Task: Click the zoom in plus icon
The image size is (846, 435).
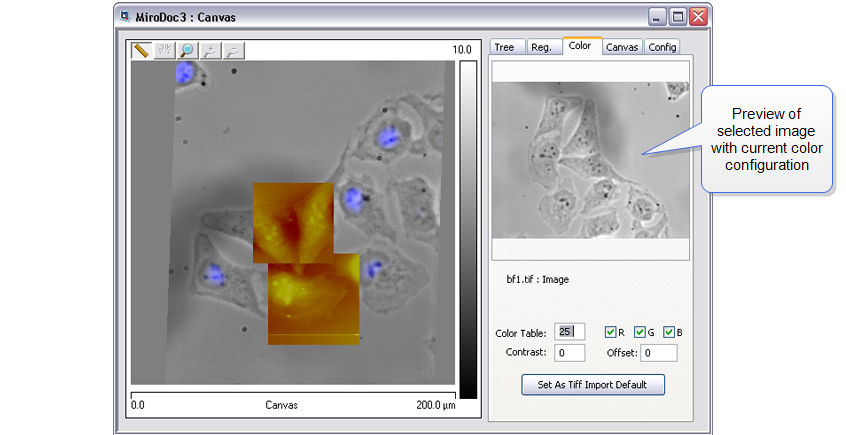Action: click(210, 50)
